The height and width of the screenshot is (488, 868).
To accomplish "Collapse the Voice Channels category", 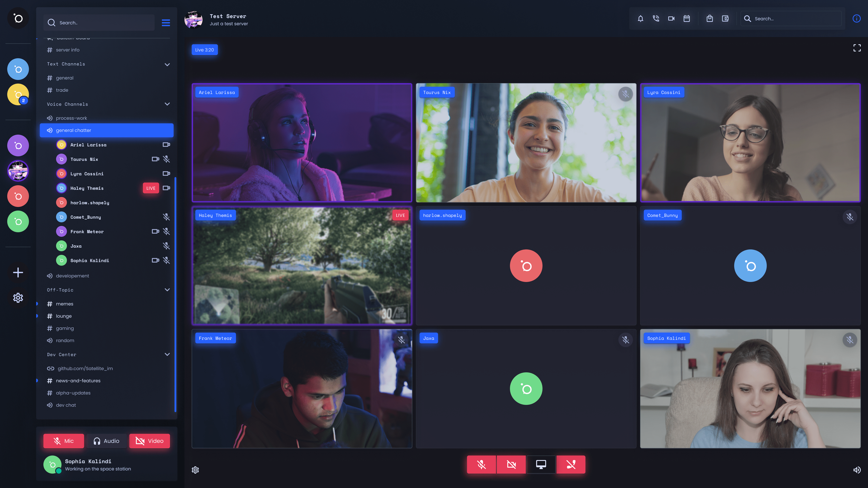I will [x=167, y=104].
